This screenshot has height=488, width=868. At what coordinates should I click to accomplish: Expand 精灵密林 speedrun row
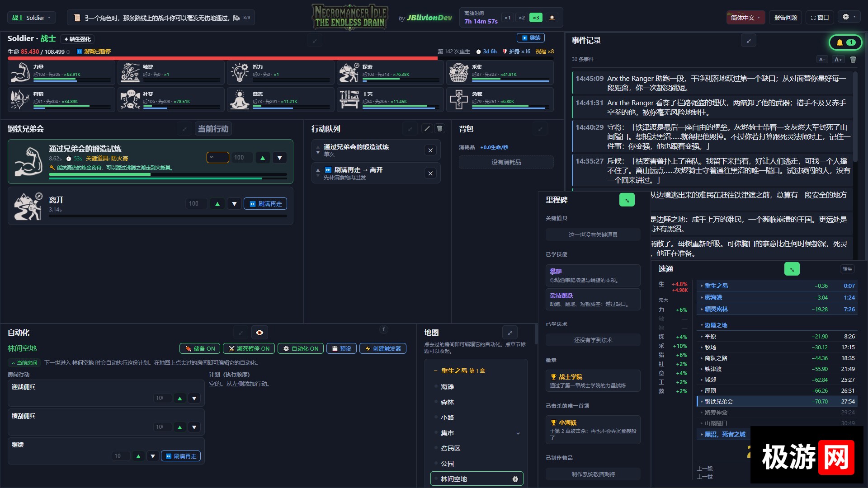778,309
